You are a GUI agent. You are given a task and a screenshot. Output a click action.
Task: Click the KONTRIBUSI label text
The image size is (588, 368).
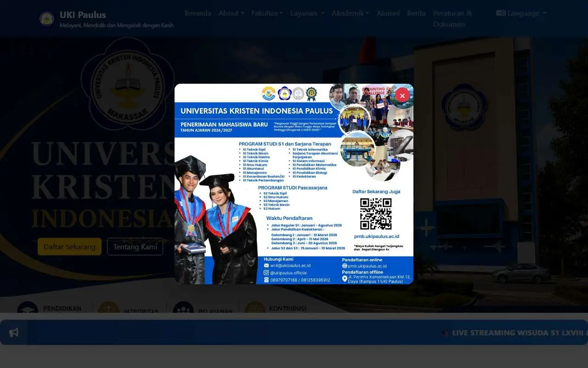coord(288,308)
